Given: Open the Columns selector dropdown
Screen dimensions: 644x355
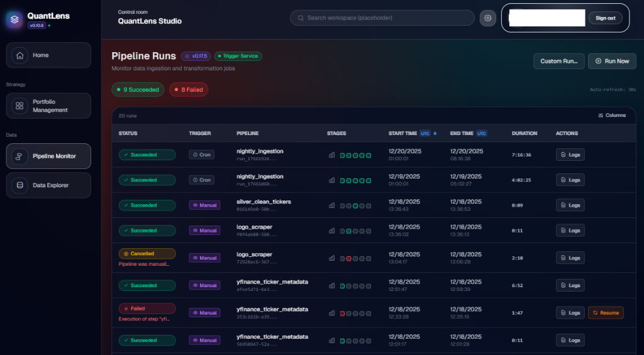Looking at the screenshot, I should pyautogui.click(x=612, y=116).
